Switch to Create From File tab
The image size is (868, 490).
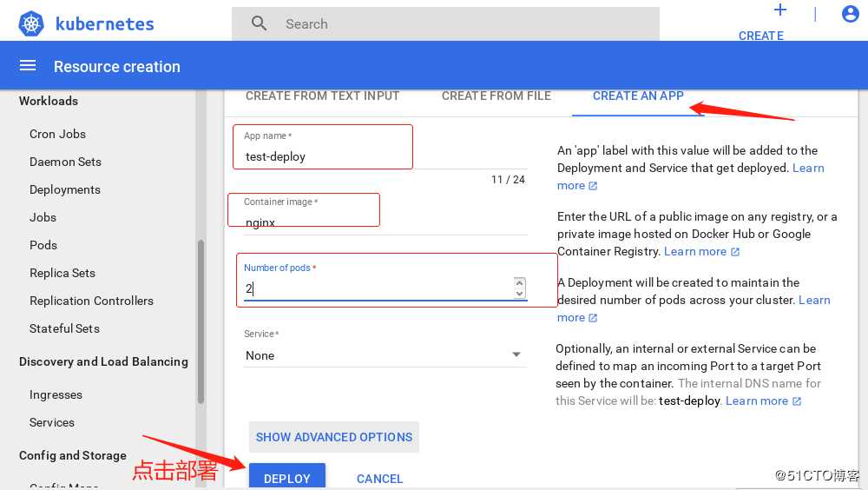pyautogui.click(x=496, y=96)
